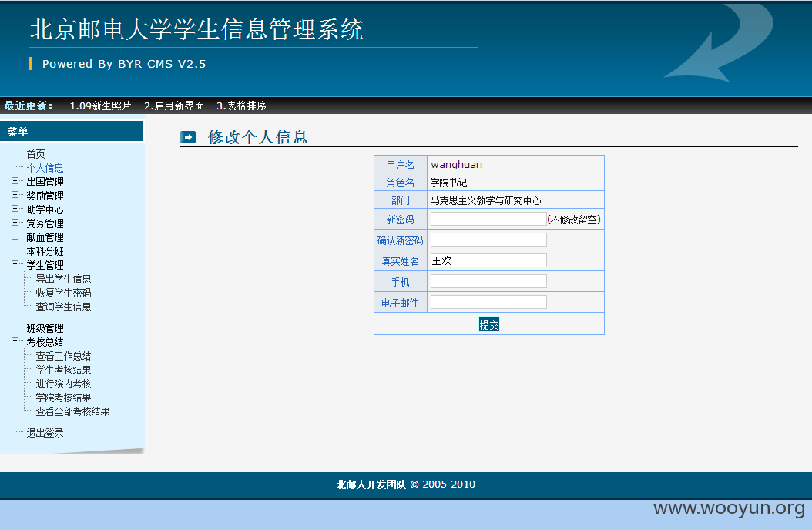Click the 2.启用新界面 update notice
Image resolution: width=812 pixels, height=530 pixels.
pos(174,106)
